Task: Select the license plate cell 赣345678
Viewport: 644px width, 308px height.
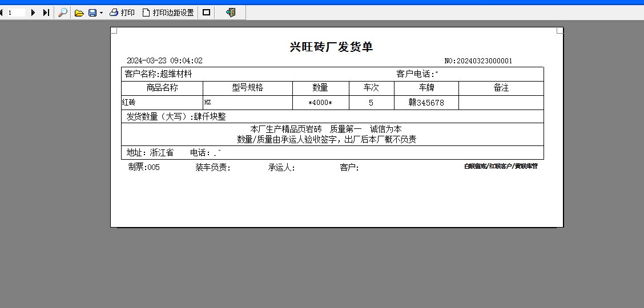Action: [426, 103]
